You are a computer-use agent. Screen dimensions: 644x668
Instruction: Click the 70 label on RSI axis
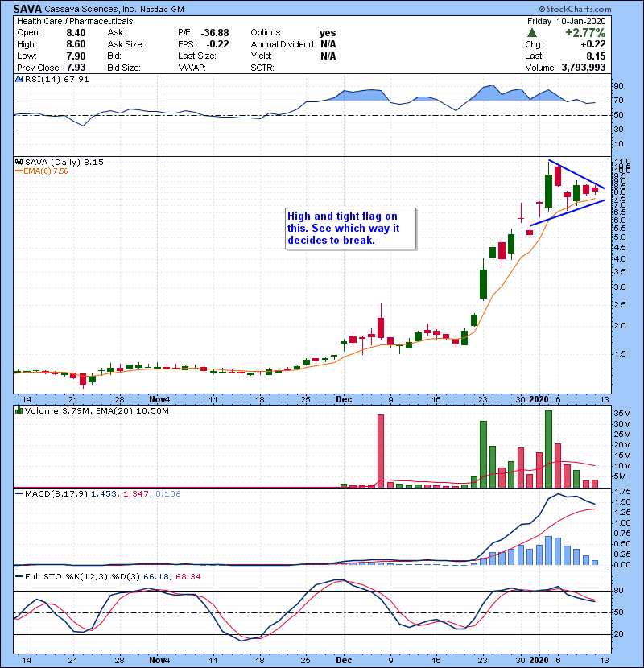[618, 101]
